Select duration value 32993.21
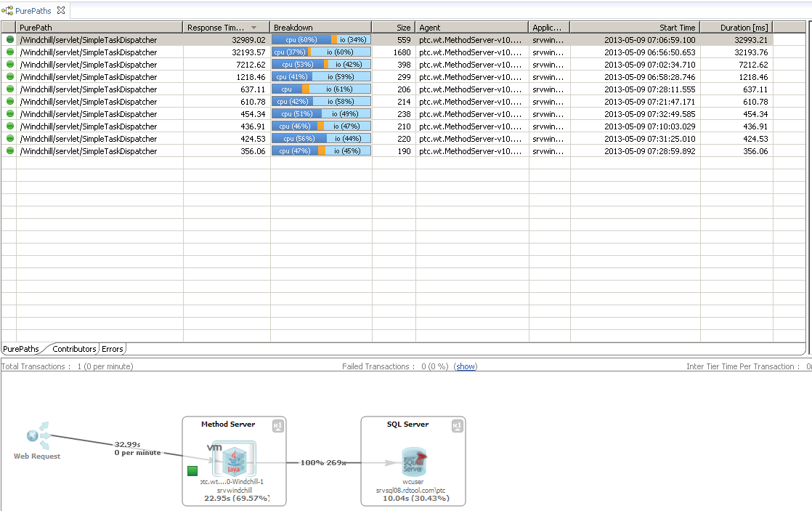 click(x=751, y=40)
